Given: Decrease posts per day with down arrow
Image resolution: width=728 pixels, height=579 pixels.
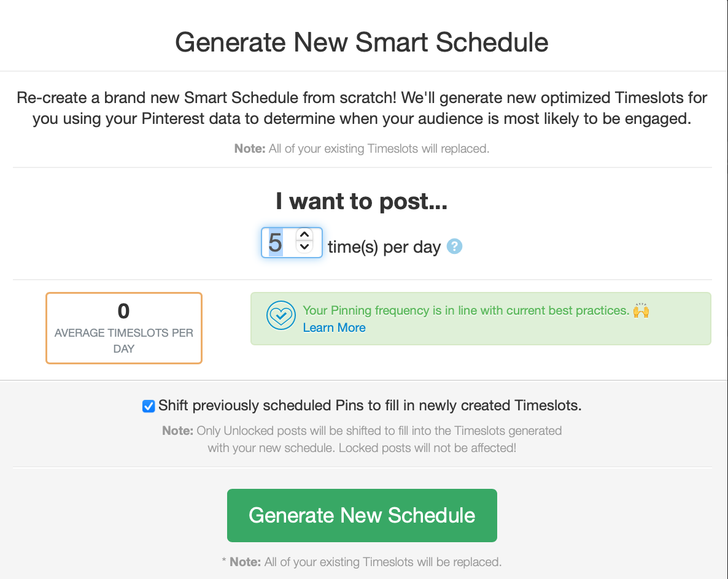Looking at the screenshot, I should click(x=304, y=247).
